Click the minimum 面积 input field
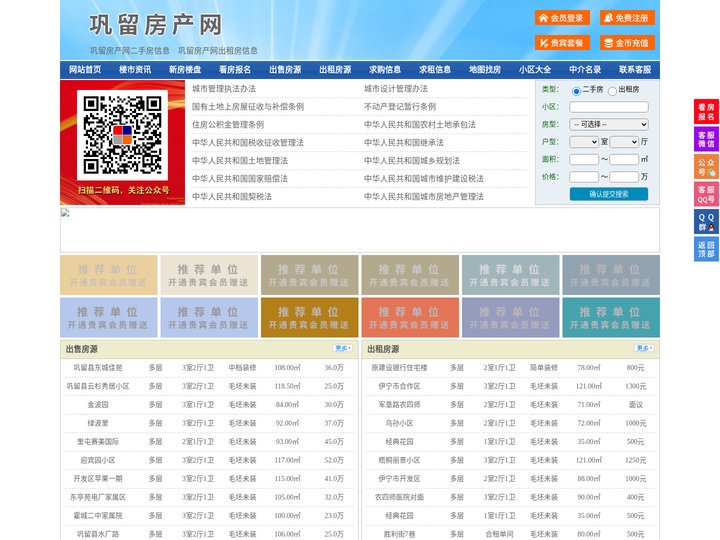Viewport: 720px width, 540px height. 584,159
